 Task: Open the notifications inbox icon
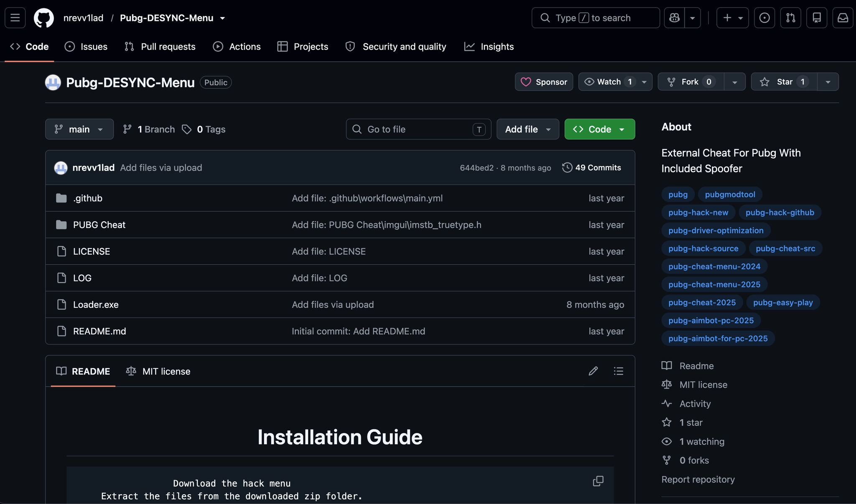point(843,18)
